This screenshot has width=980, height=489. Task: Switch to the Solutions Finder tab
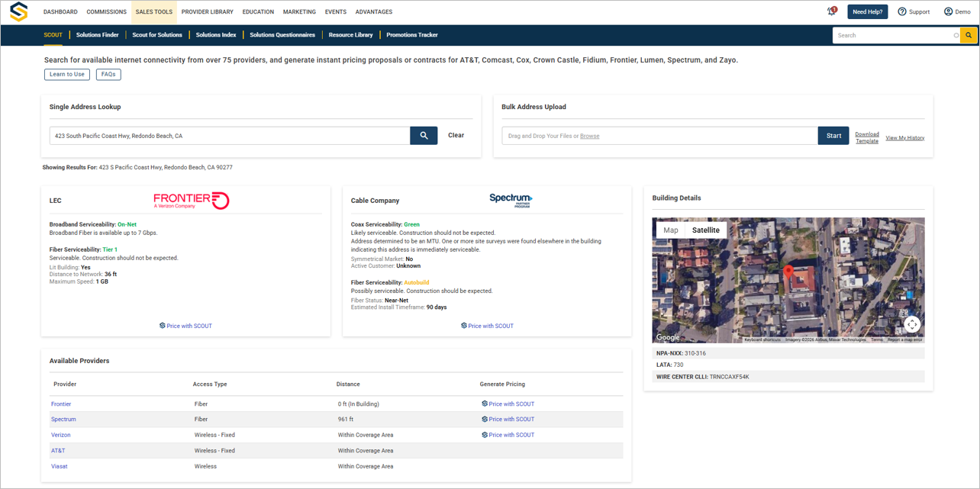coord(98,35)
